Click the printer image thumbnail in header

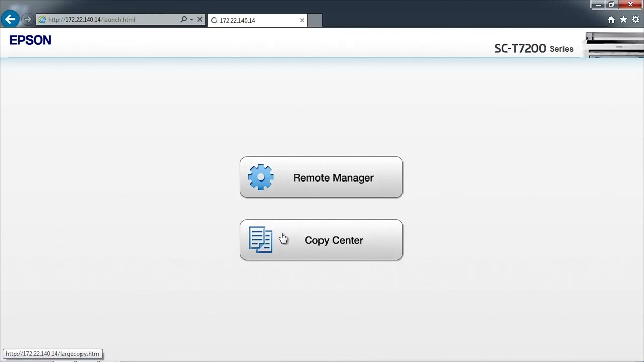click(614, 45)
